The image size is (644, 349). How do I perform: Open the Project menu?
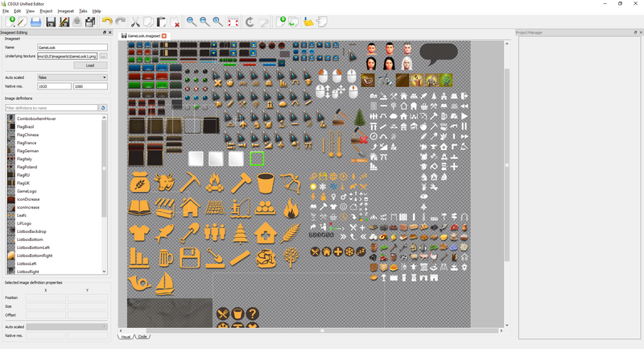click(x=46, y=11)
